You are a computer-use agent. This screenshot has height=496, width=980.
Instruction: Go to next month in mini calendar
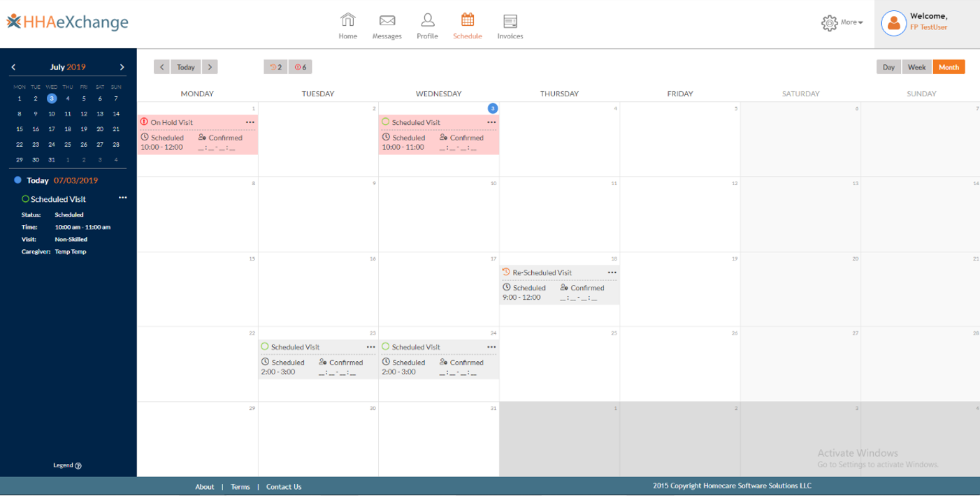(122, 67)
